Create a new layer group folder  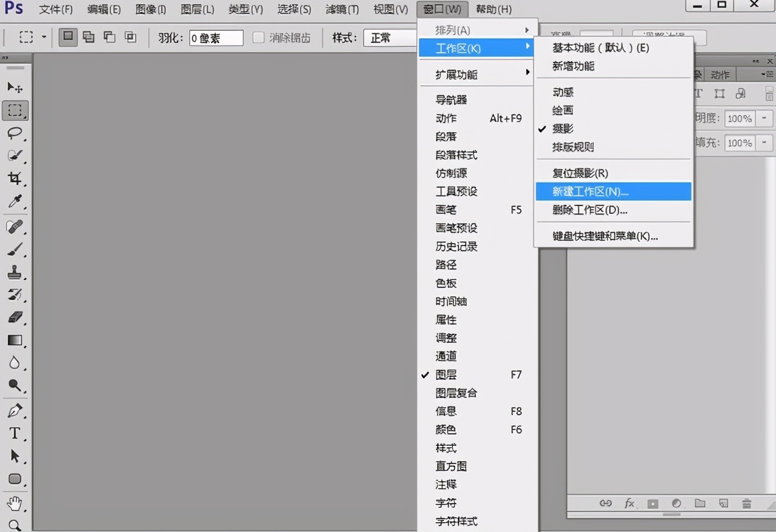(x=700, y=503)
